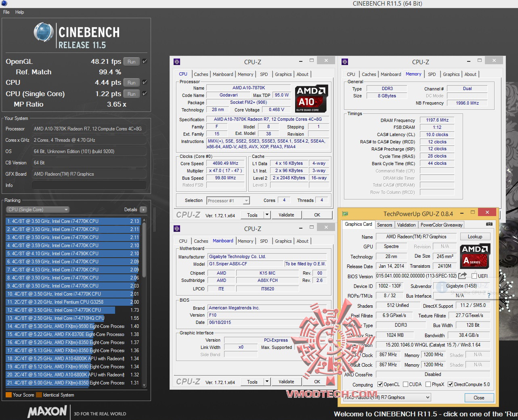518x420 pixels.
Task: Select ranking row 13 Intel Core i7-4710HQ
Action: pyautogui.click(x=73, y=318)
